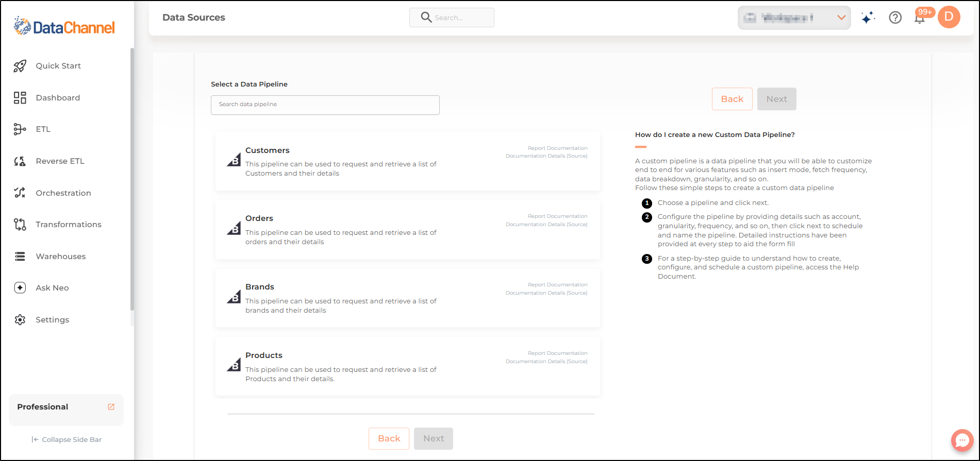The image size is (980, 461).
Task: Click the search magnifier icon in header
Action: click(x=426, y=18)
